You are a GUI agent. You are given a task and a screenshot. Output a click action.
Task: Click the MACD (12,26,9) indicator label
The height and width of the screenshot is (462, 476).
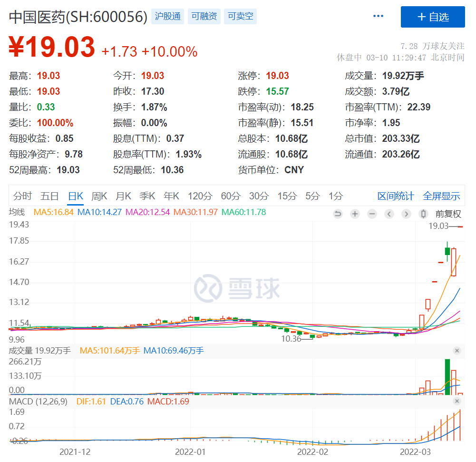pos(38,402)
